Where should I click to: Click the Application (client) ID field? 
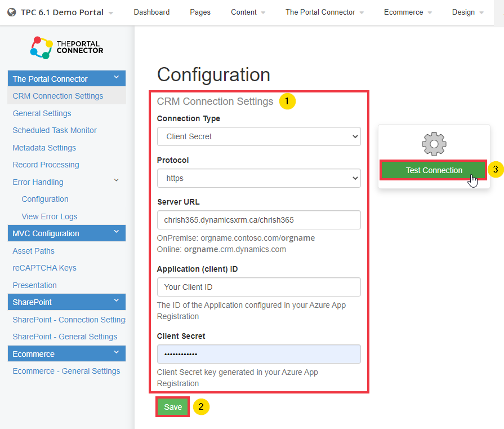[258, 287]
